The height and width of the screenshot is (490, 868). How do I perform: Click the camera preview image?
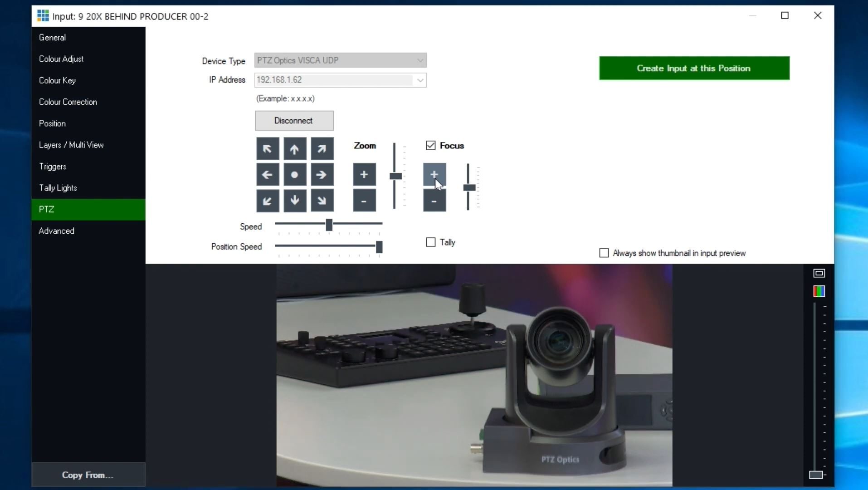coord(474,375)
